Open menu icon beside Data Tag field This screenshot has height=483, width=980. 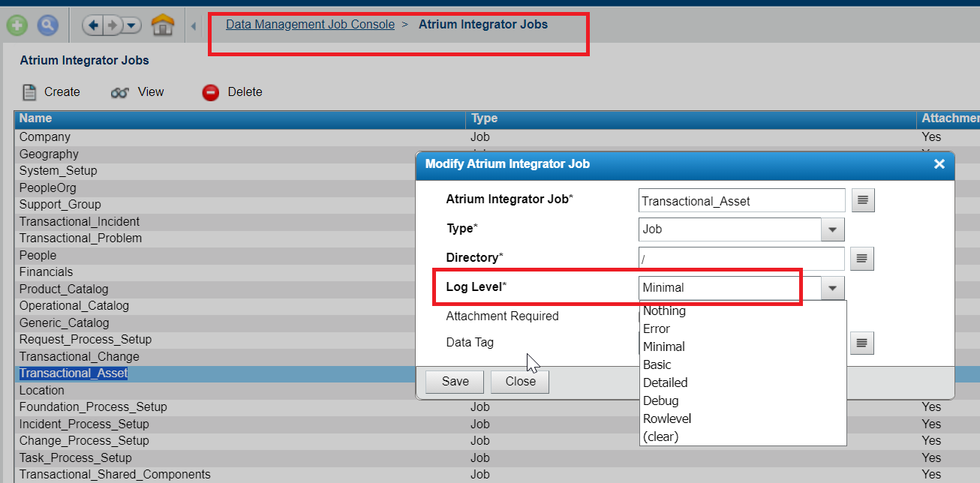pos(862,343)
